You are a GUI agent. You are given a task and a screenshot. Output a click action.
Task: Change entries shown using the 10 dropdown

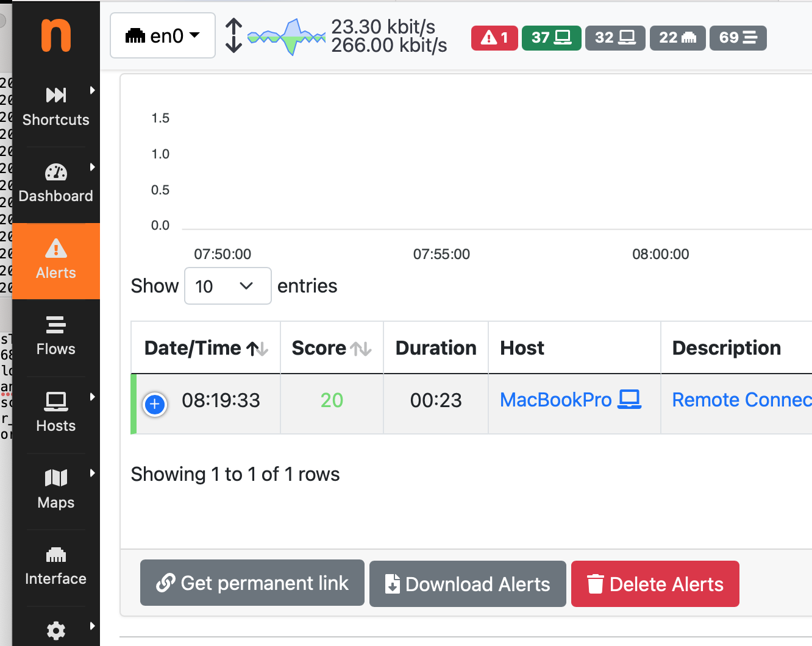[x=227, y=286]
